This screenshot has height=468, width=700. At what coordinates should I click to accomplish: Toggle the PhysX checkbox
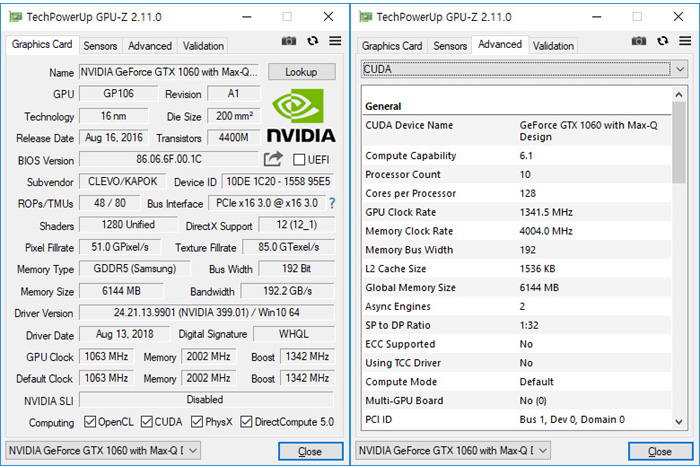point(200,422)
